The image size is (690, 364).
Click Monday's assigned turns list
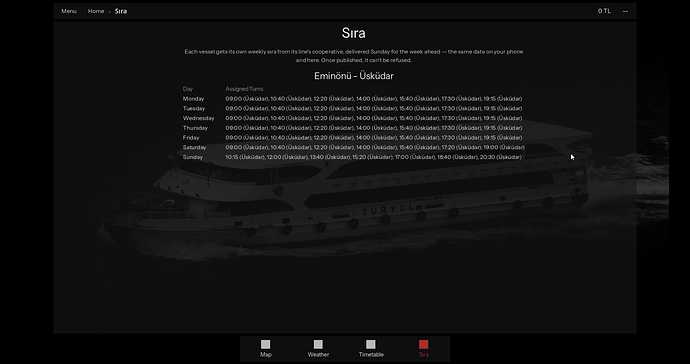[x=374, y=99]
